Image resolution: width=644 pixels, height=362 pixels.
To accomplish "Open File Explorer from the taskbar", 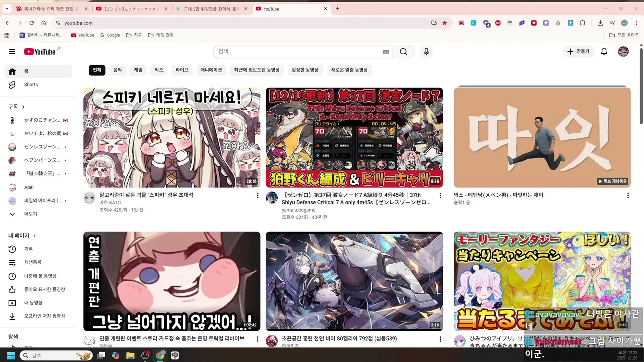I will pyautogui.click(x=130, y=355).
